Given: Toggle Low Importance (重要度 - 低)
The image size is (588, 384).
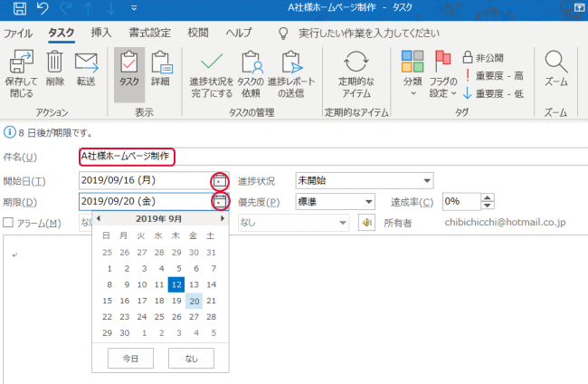Looking at the screenshot, I should tap(494, 93).
